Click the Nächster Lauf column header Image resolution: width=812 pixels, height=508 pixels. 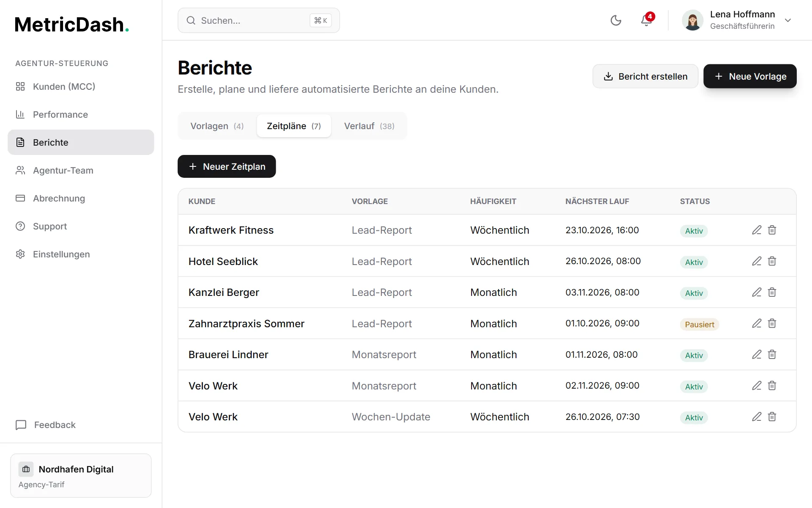tap(597, 201)
